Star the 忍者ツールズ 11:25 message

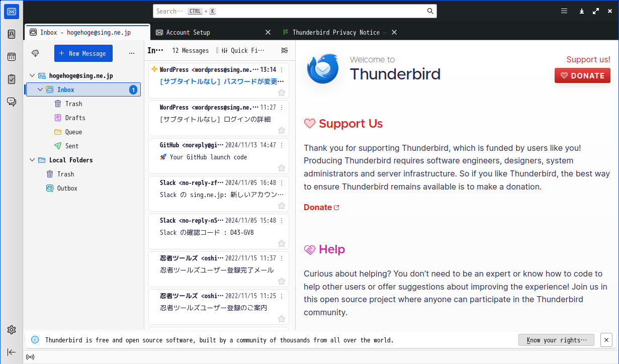(282, 319)
